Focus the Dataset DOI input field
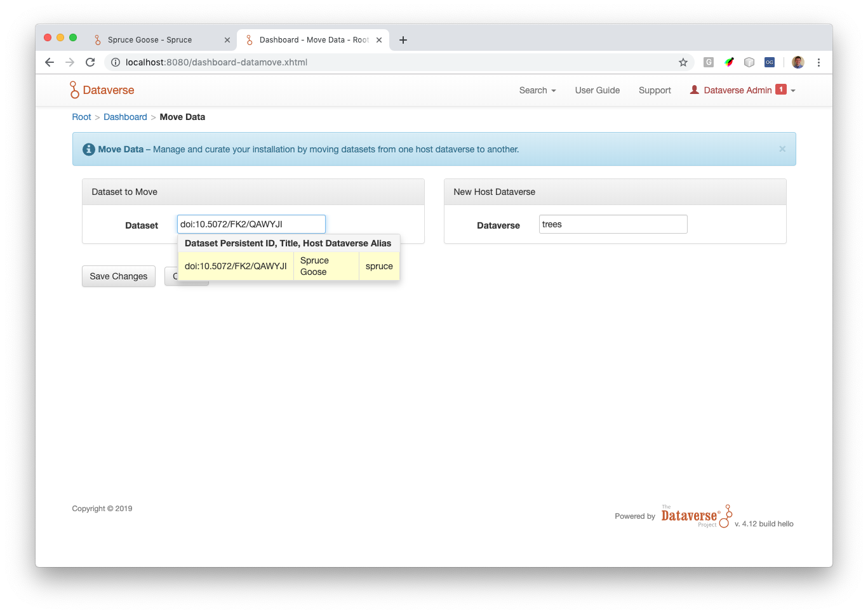868x614 pixels. click(x=251, y=224)
